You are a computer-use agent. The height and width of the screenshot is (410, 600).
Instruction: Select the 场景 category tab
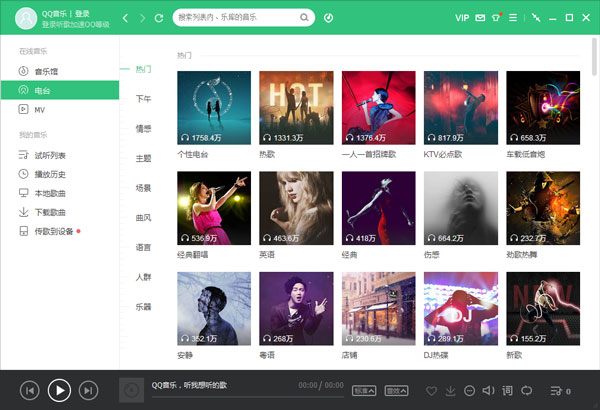coord(143,188)
